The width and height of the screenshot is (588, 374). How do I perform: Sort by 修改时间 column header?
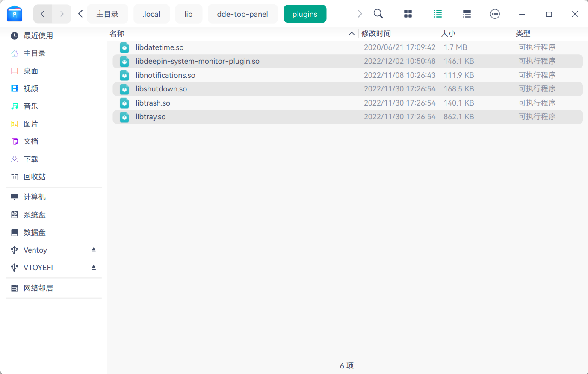point(376,33)
